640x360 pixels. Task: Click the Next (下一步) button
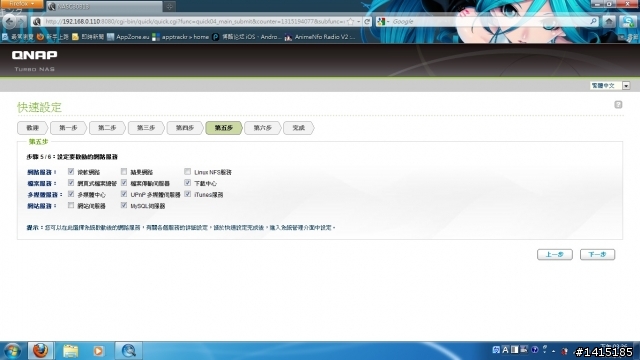[x=597, y=254]
